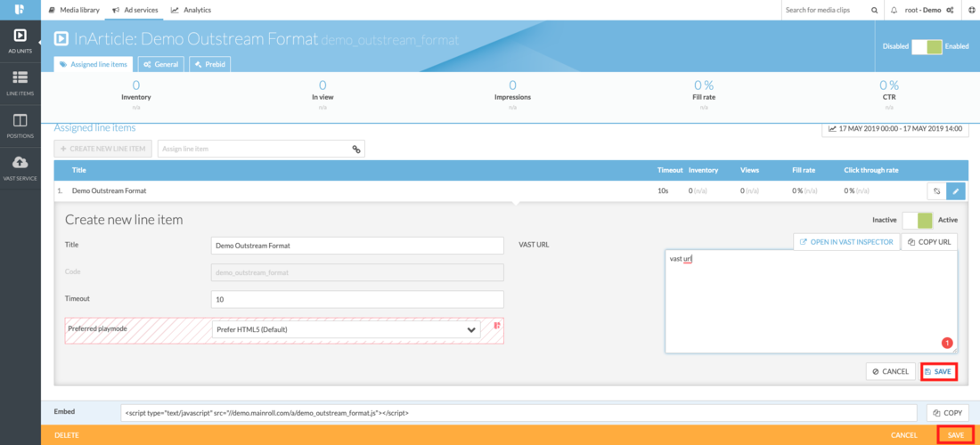Unassign Demo Outstream Format line item
The height and width of the screenshot is (445, 980).
coord(937,191)
